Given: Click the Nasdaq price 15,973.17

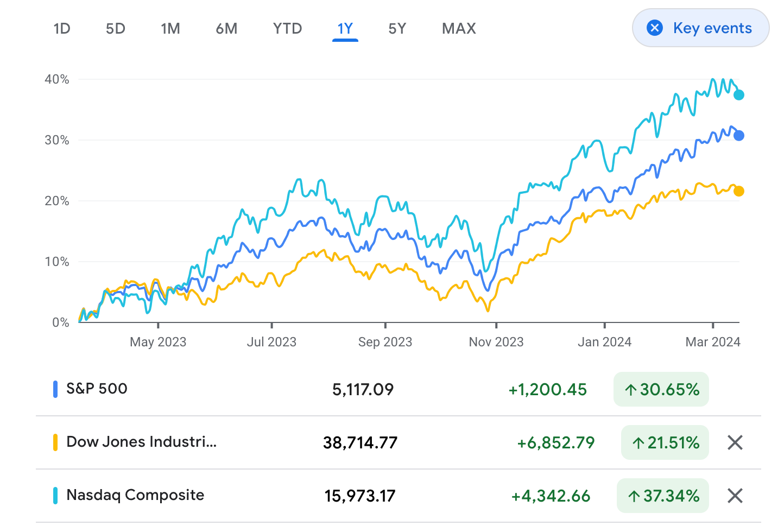Looking at the screenshot, I should coord(360,496).
